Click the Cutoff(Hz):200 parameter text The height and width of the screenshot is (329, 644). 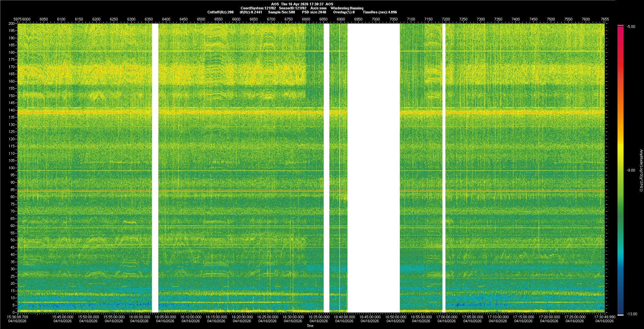point(220,12)
